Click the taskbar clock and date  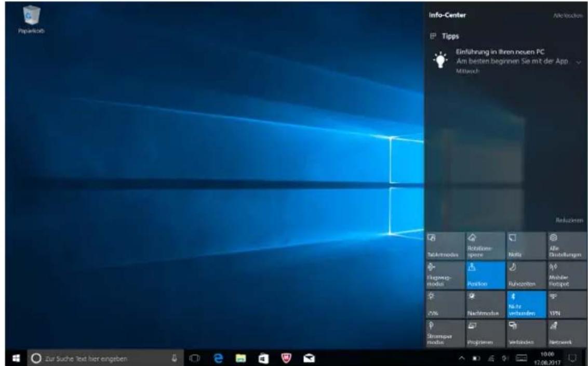[x=547, y=359]
